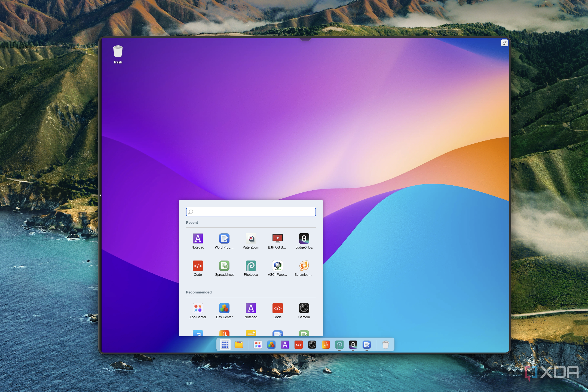Focus the app search field
Screen dimensions: 588x392
click(x=251, y=212)
